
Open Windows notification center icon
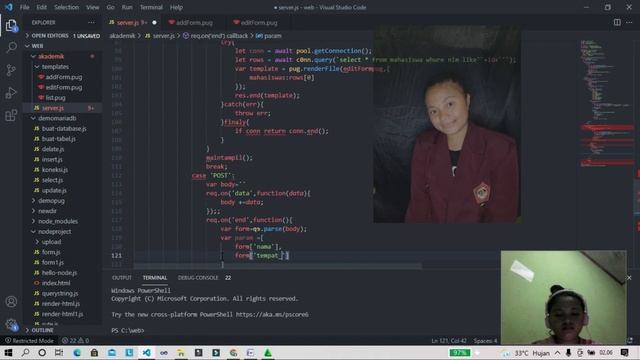pyautogui.click(x=624, y=353)
